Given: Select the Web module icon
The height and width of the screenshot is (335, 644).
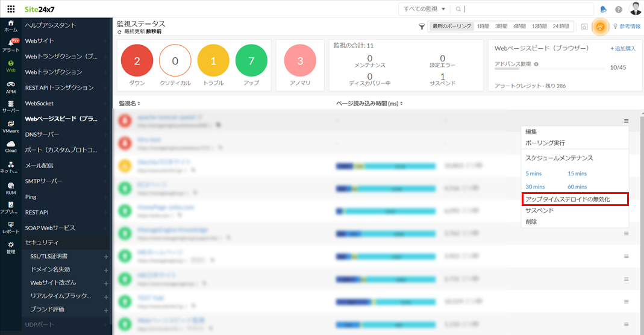Looking at the screenshot, I should [x=11, y=66].
